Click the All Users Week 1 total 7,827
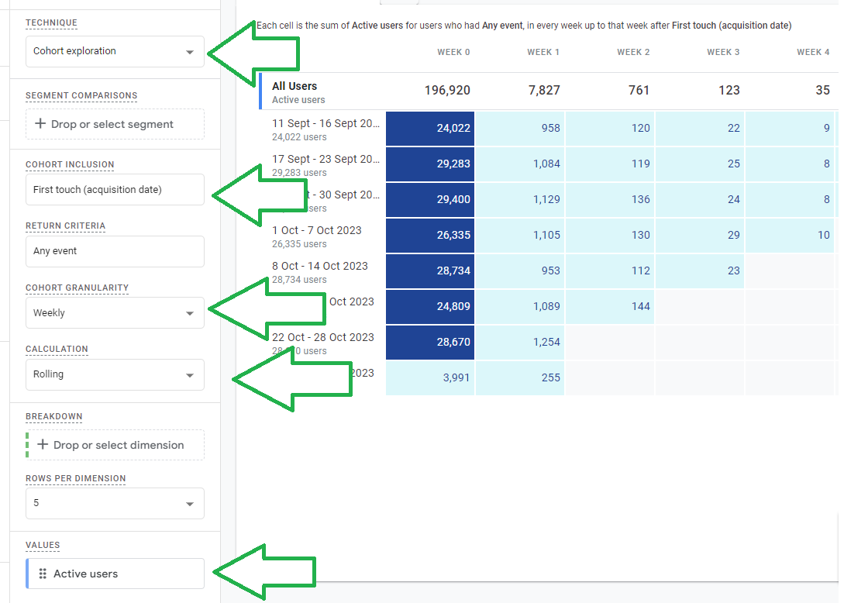 coord(544,90)
